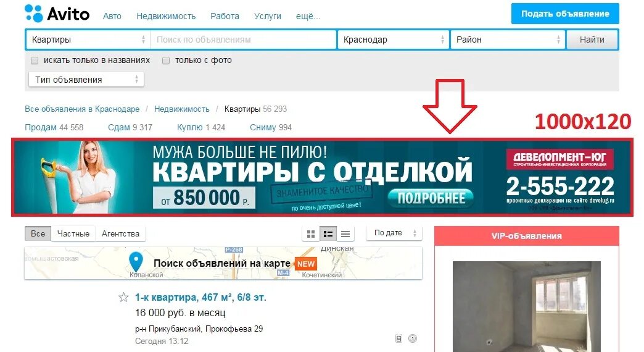Image resolution: width=644 pixels, height=352 pixels.
Task: Enable 'искать только в названиях' checkbox
Action: pos(35,61)
